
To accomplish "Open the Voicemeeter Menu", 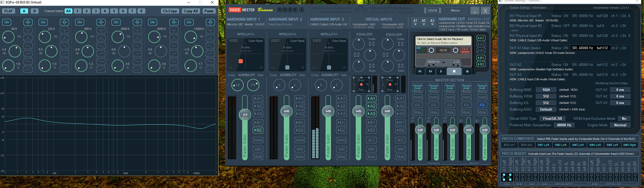I will pyautogui.click(x=455, y=10).
